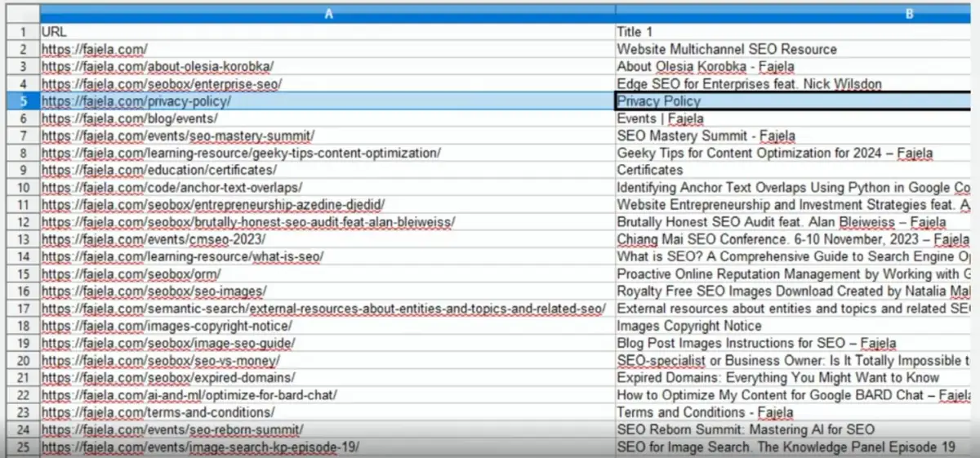Select the what-is-seo URL cell
Viewport: 980px width, 458px height.
[x=182, y=257]
